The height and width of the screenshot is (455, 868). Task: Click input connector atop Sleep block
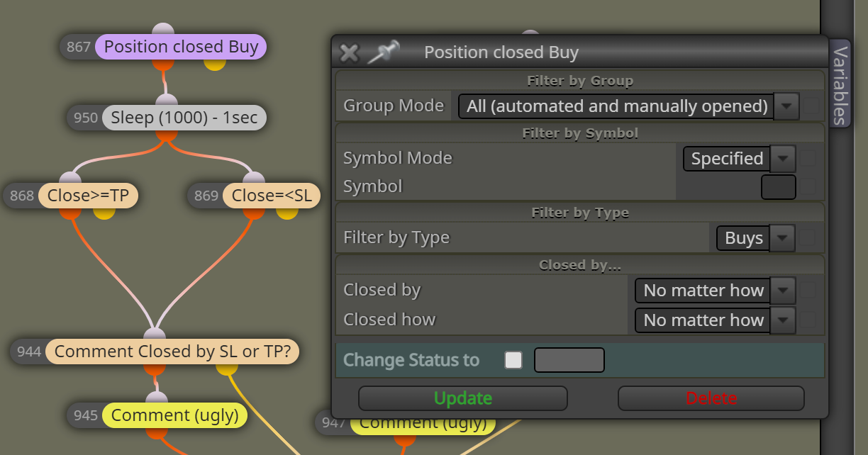pyautogui.click(x=166, y=101)
